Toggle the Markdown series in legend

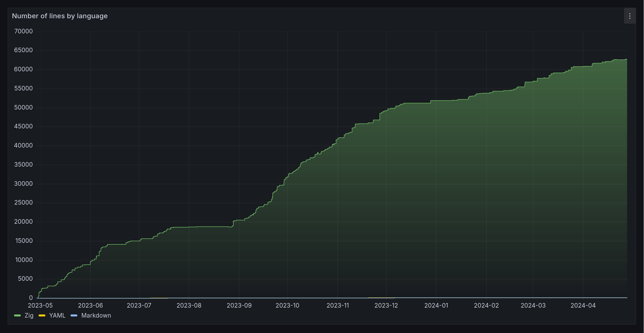pos(96,316)
